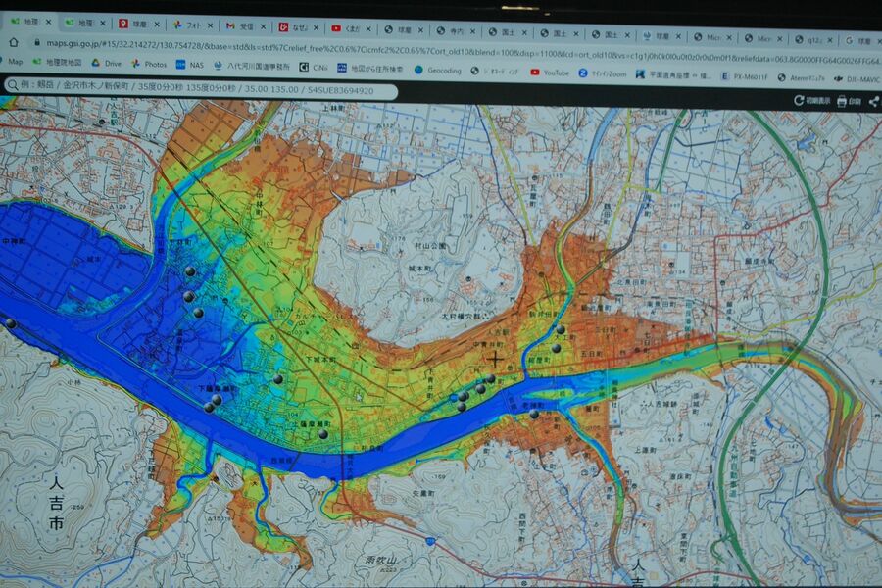Screen dimensions: 882x588
Task: Open the 地理院地図 bookmark
Action: [57, 63]
